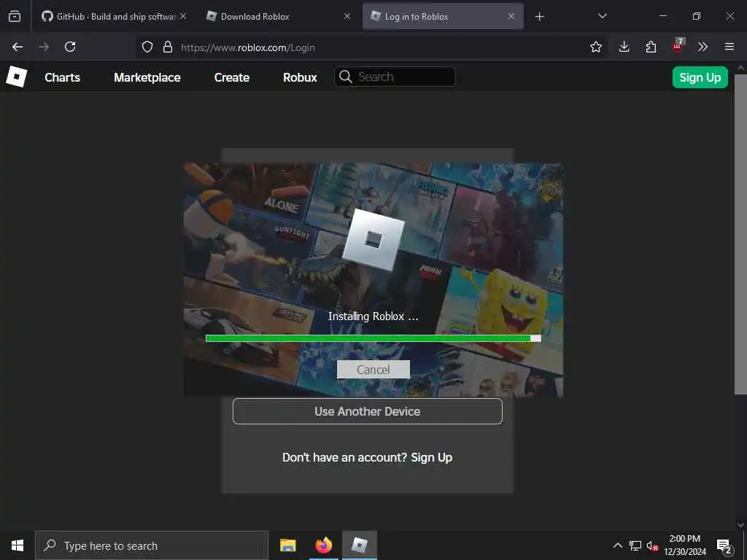The width and height of the screenshot is (747, 560).
Task: Click the Windows taskbar search box
Action: point(152,545)
